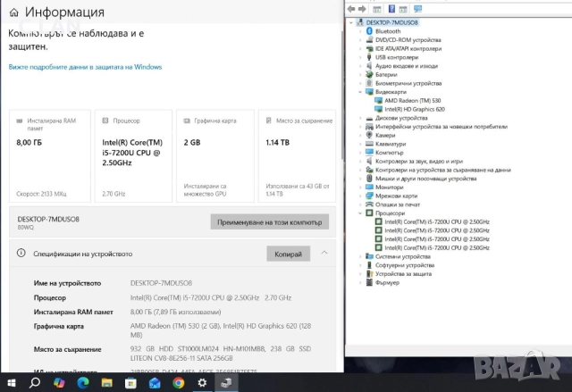Expand Дискови устройства category
Screen dimensions: 572x392
point(360,118)
